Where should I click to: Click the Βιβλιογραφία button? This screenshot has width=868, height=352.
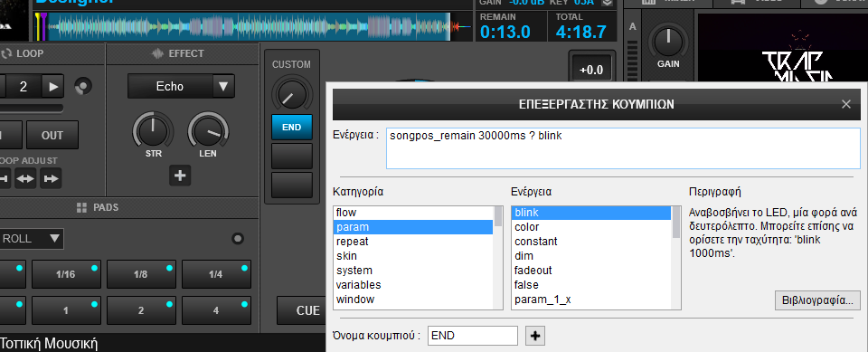(x=817, y=300)
